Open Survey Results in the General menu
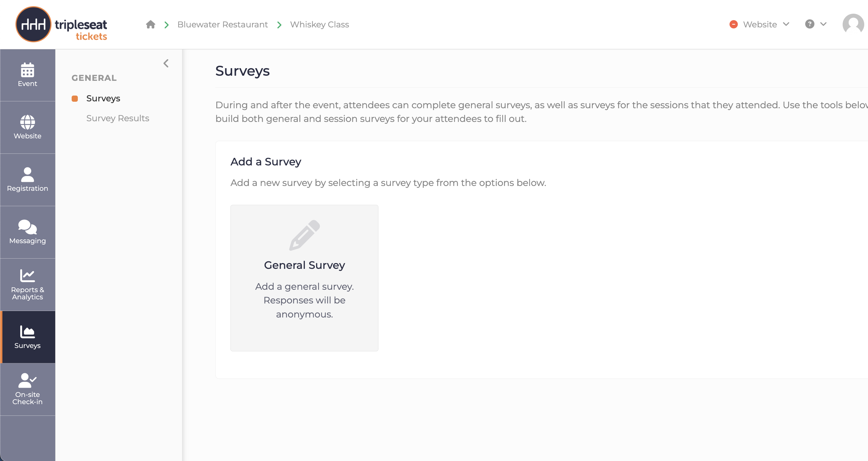The width and height of the screenshot is (868, 461). point(118,119)
